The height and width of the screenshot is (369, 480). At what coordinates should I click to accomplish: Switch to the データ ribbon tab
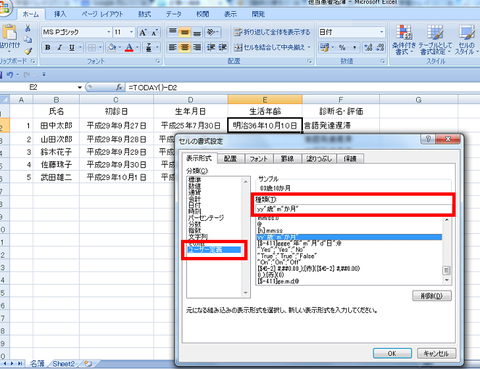[x=174, y=14]
